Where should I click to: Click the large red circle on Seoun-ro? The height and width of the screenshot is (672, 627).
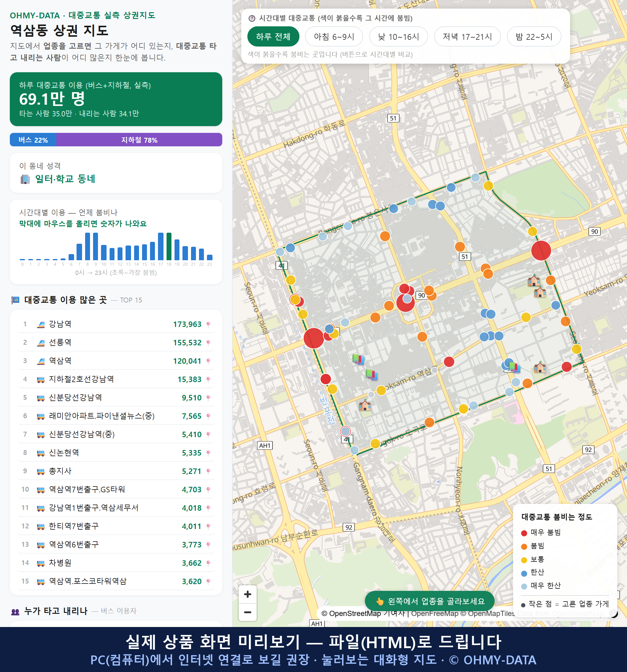(x=314, y=338)
